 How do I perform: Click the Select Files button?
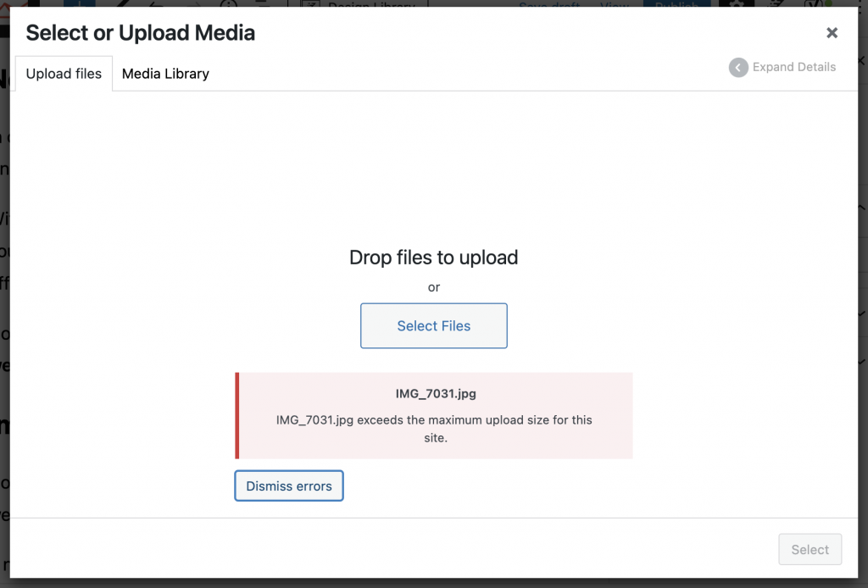[433, 326]
